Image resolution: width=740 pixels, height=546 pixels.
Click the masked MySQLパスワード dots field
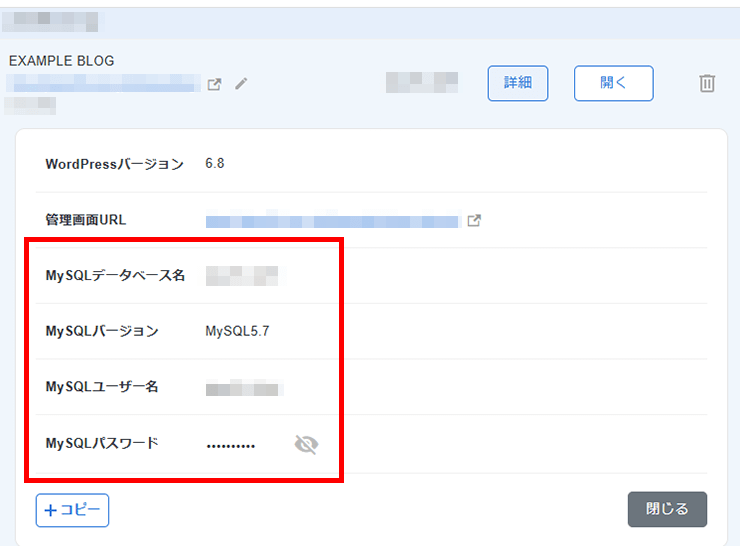pyautogui.click(x=231, y=445)
